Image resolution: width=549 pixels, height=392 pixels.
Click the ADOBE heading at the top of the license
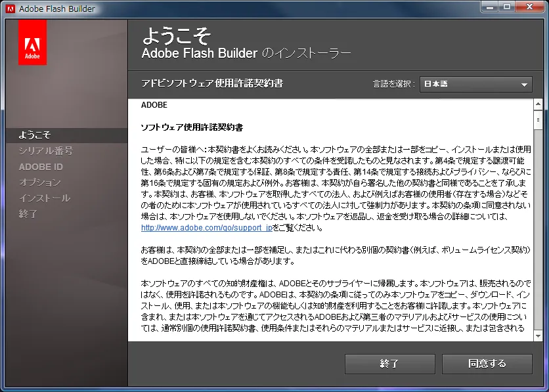pyautogui.click(x=154, y=105)
